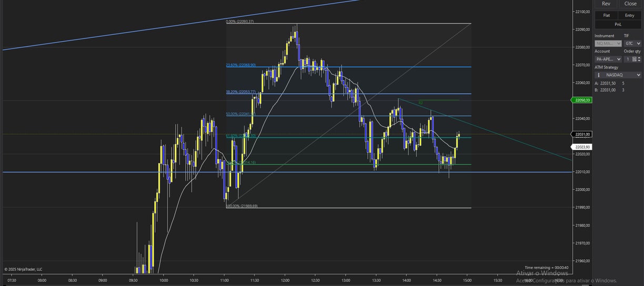Click the green R2 level label
The width and height of the screenshot is (644, 286).
click(x=421, y=103)
